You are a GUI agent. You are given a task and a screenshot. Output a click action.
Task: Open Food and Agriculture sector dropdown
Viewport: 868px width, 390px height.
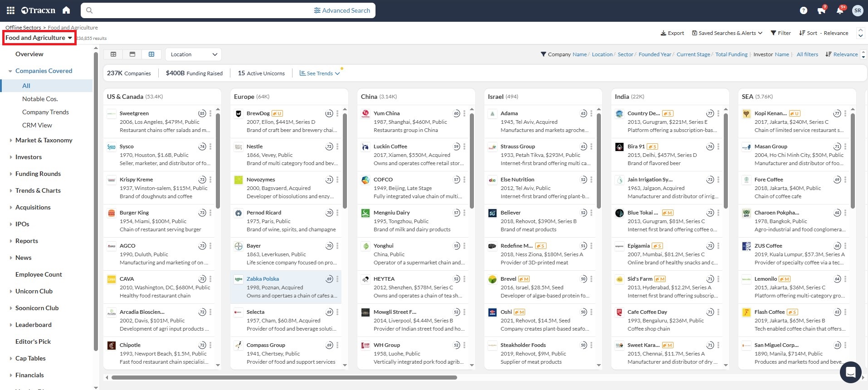[x=39, y=38]
